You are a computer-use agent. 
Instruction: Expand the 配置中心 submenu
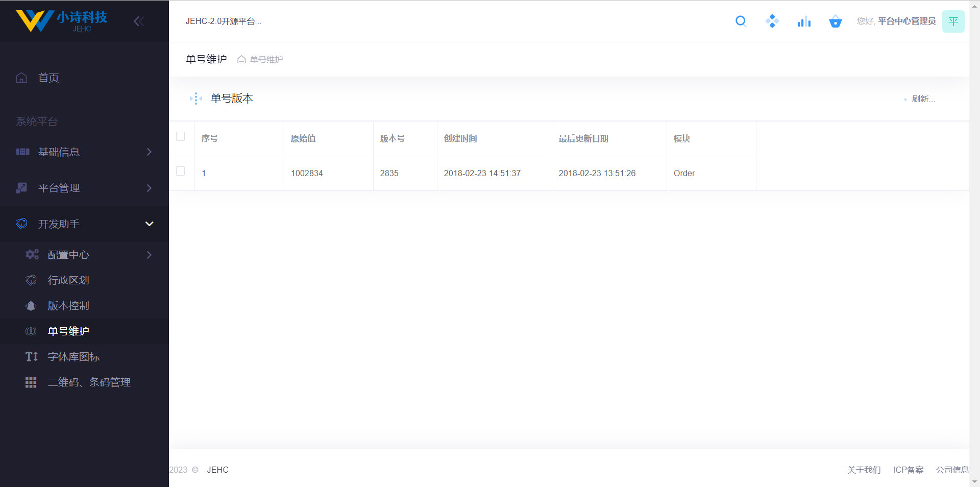[89, 255]
